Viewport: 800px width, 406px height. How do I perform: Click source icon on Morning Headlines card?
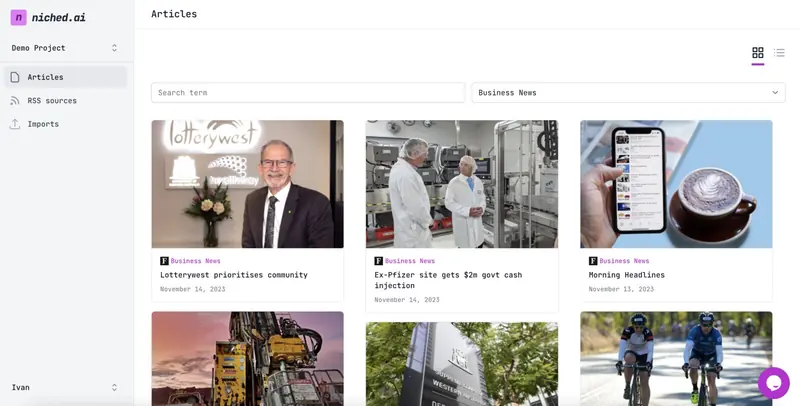pyautogui.click(x=593, y=261)
